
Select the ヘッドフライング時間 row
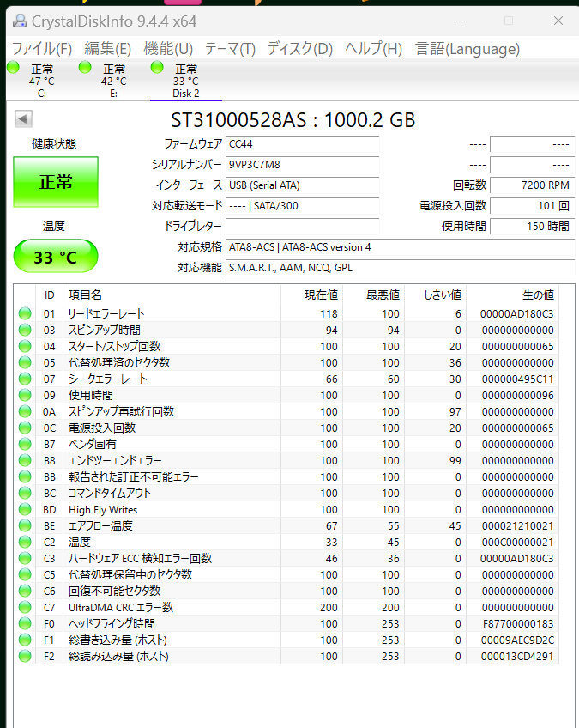(286, 623)
